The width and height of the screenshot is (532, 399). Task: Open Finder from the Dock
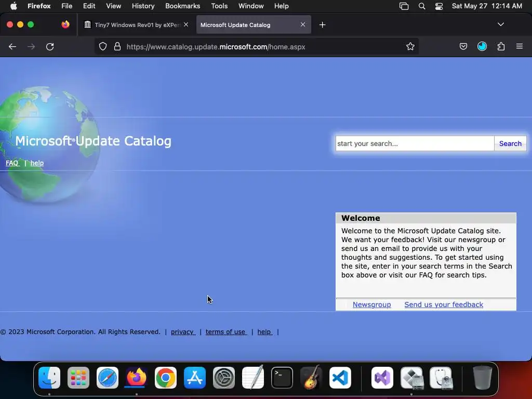[49, 378]
